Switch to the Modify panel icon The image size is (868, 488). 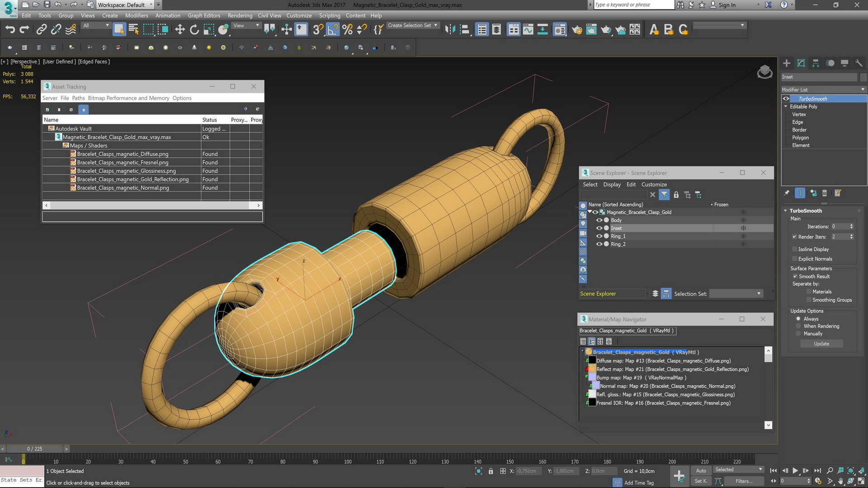(x=801, y=63)
